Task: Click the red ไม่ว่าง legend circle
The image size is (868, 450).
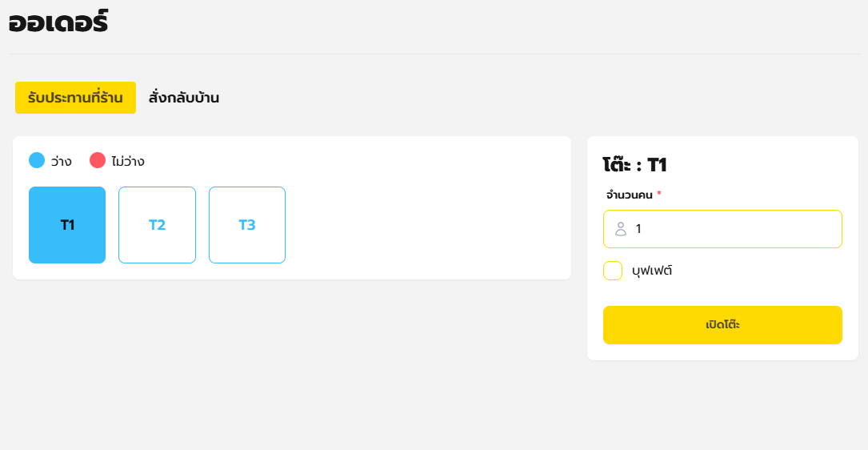Action: [x=98, y=160]
